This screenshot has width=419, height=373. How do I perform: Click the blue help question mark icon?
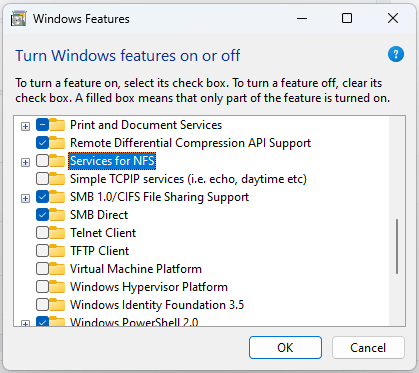pyautogui.click(x=396, y=54)
